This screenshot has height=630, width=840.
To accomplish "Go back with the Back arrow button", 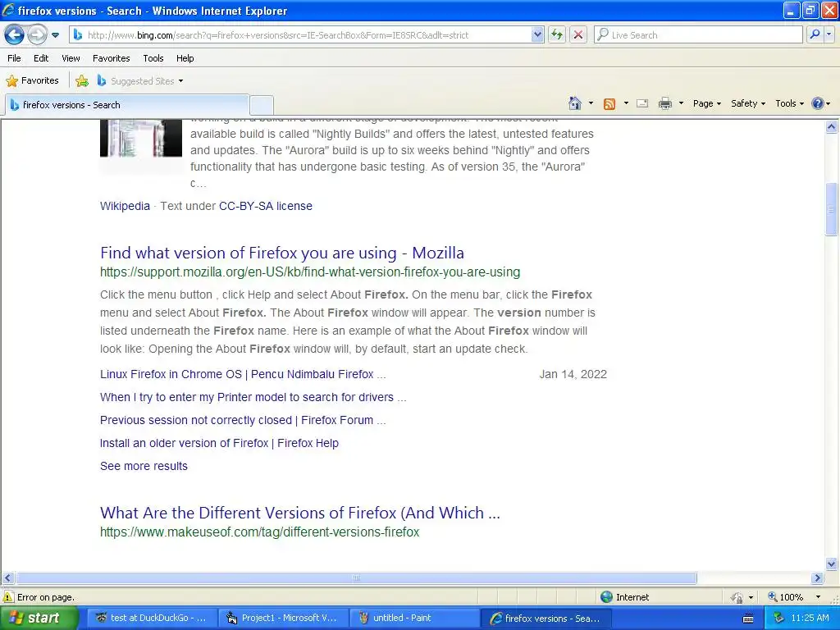I will click(x=15, y=35).
